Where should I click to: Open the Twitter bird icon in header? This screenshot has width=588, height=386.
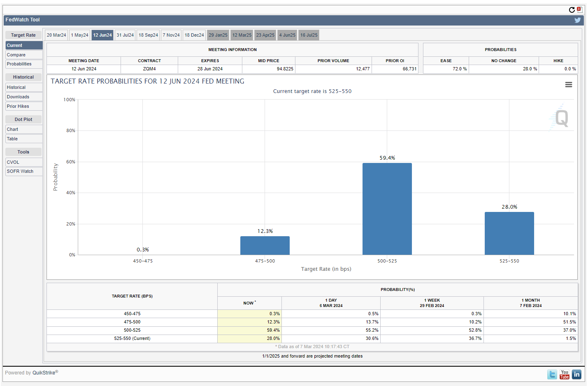(x=578, y=20)
